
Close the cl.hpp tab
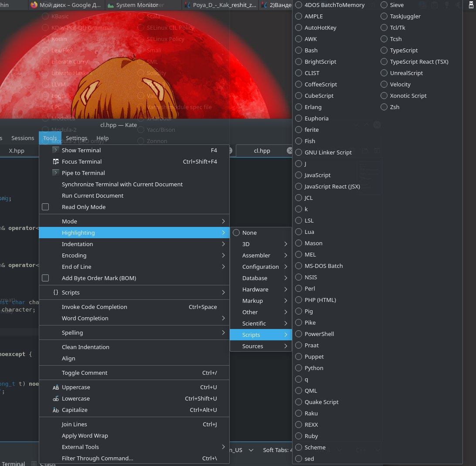289,151
